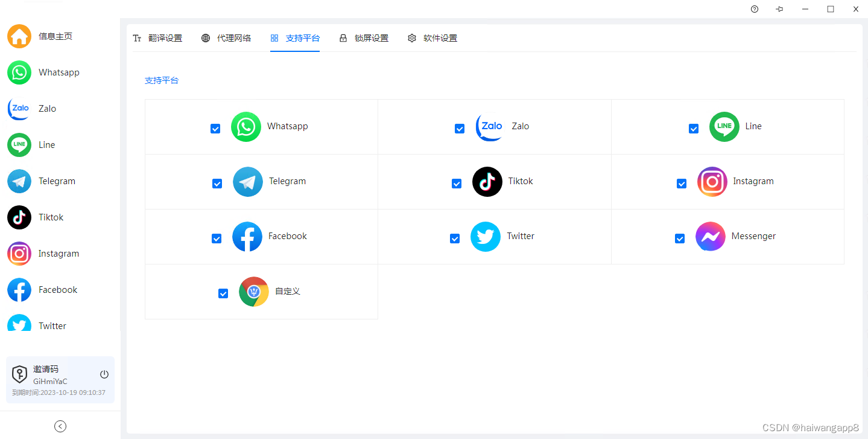
Task: Click the pin icon in the titlebar
Action: tap(779, 9)
